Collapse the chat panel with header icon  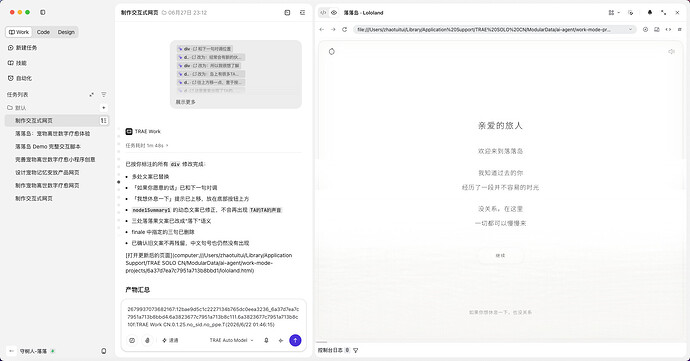coord(302,13)
